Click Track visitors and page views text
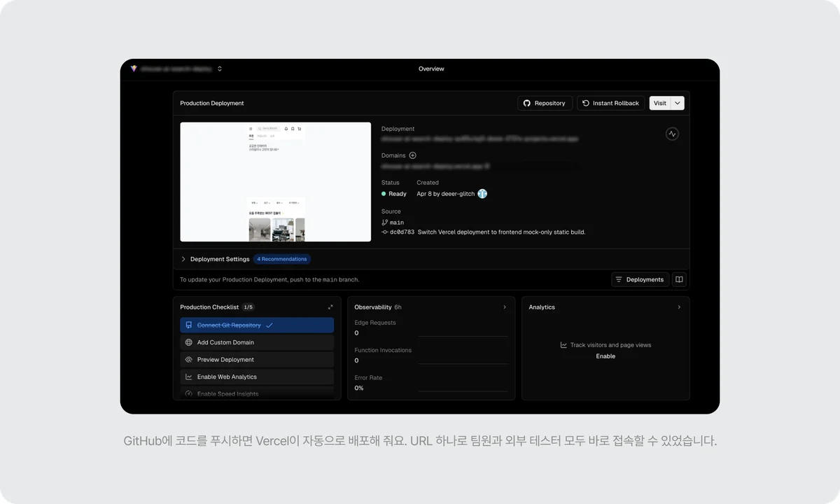 tap(610, 345)
